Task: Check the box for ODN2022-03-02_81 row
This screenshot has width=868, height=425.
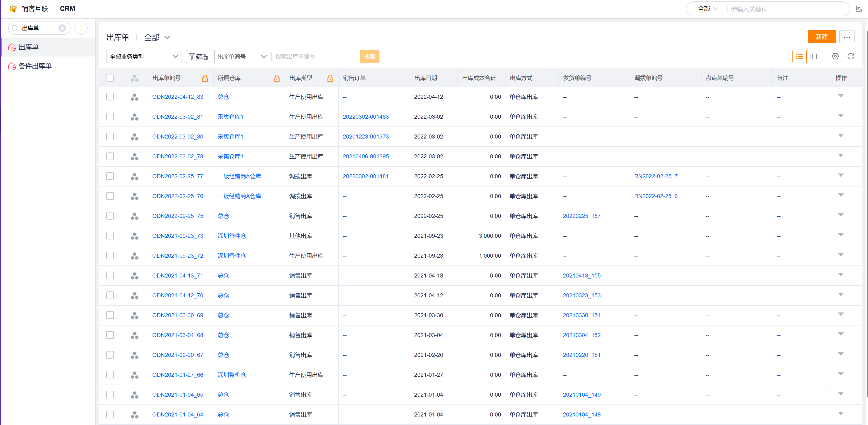Action: [x=110, y=117]
